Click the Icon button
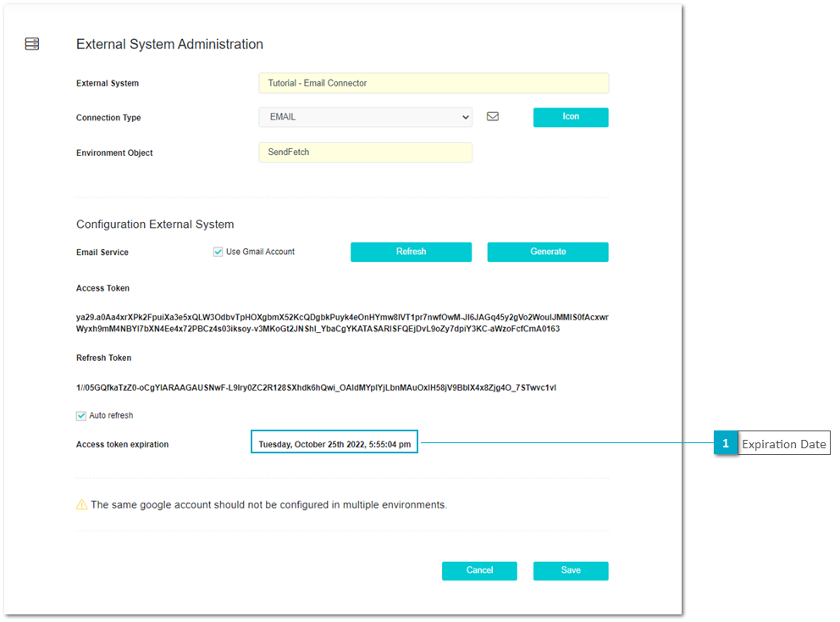Viewport: 840px width, 622px height. click(x=571, y=117)
